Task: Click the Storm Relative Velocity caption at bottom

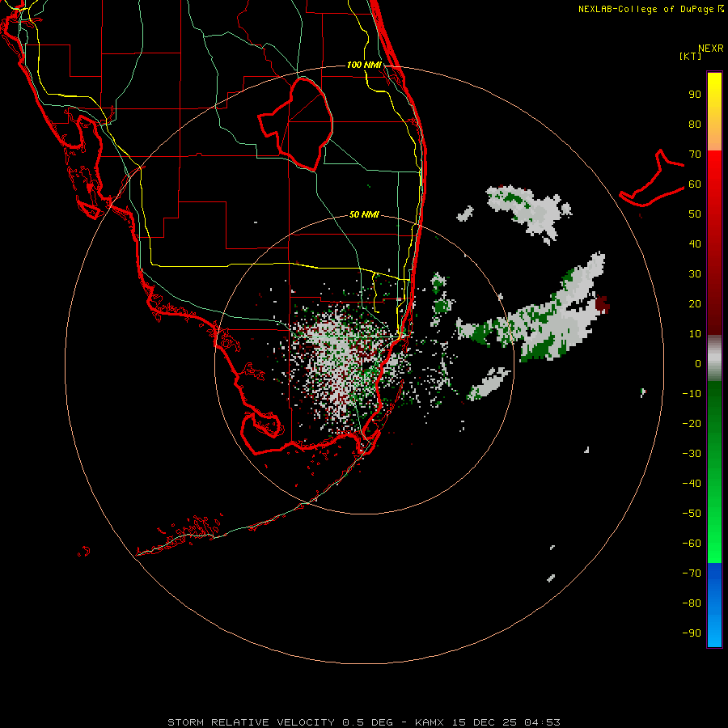Action: (x=364, y=722)
